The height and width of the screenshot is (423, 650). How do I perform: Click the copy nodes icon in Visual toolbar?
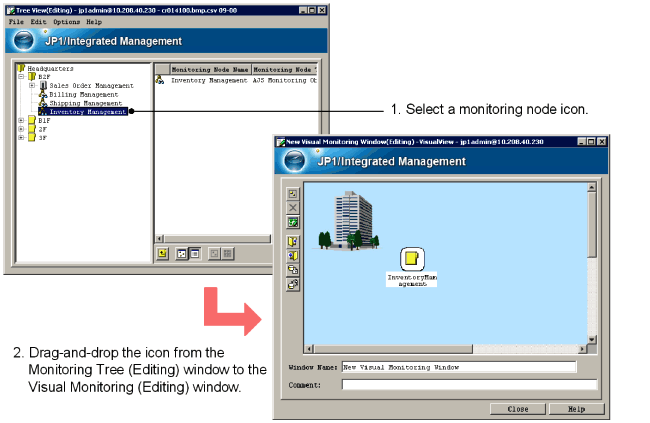293,270
